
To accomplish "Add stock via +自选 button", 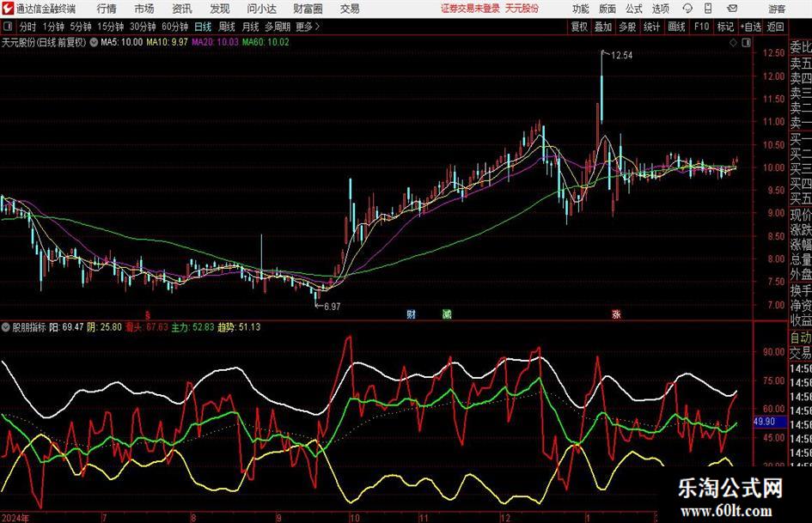I will [x=751, y=27].
